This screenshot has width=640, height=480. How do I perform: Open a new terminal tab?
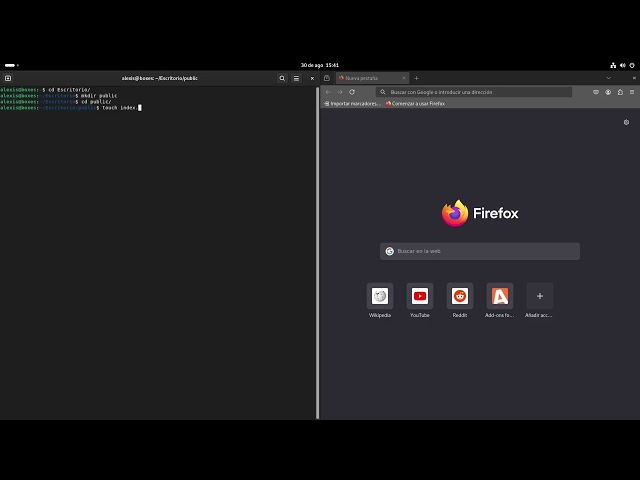pos(8,78)
